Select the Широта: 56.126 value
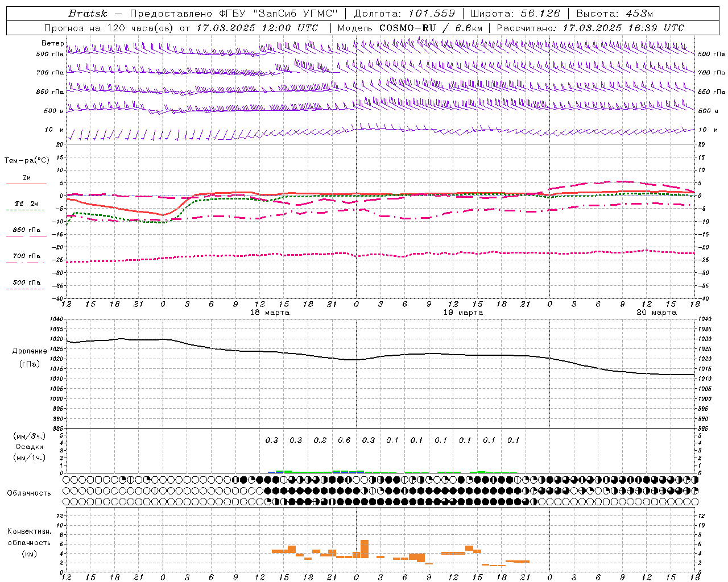 coord(515,14)
